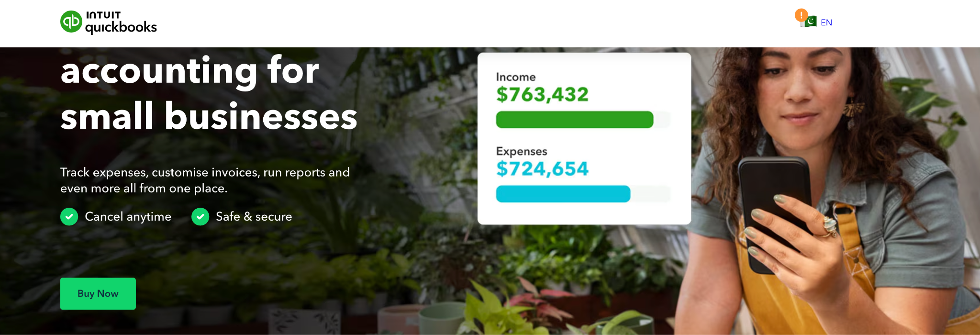This screenshot has width=980, height=335.
Task: Click the small businesses headline text
Action: pos(209,116)
